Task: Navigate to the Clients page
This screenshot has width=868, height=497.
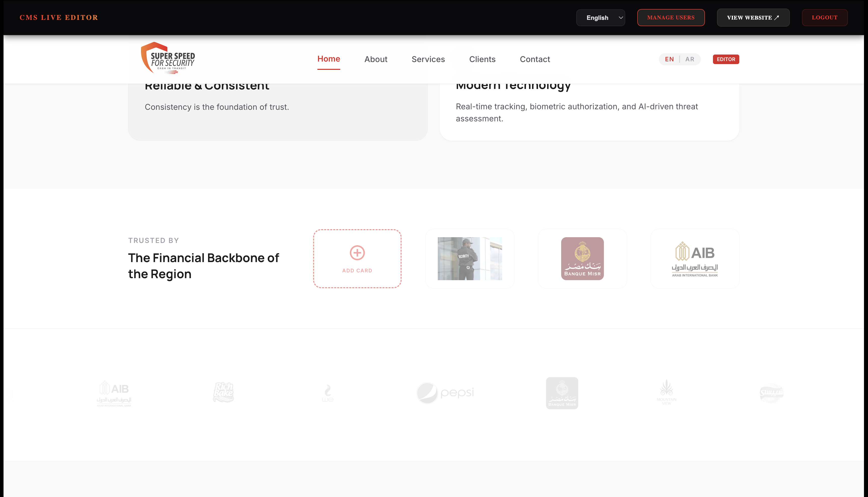Action: pyautogui.click(x=482, y=59)
